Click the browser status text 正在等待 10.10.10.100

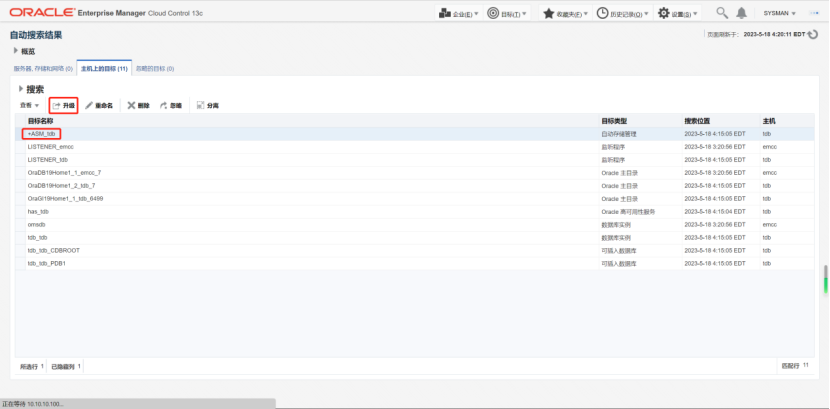(x=33, y=404)
